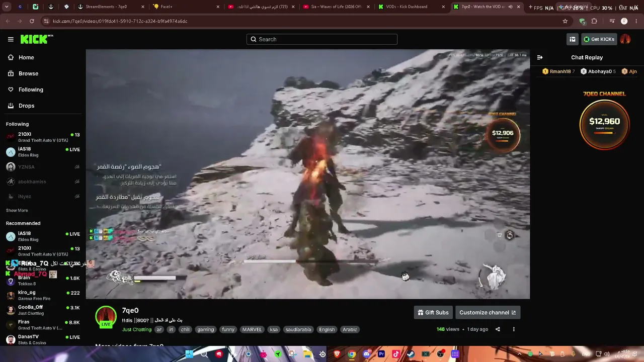The height and width of the screenshot is (362, 644).
Task: Select Abohaya0 in top gifters
Action: (x=598, y=71)
